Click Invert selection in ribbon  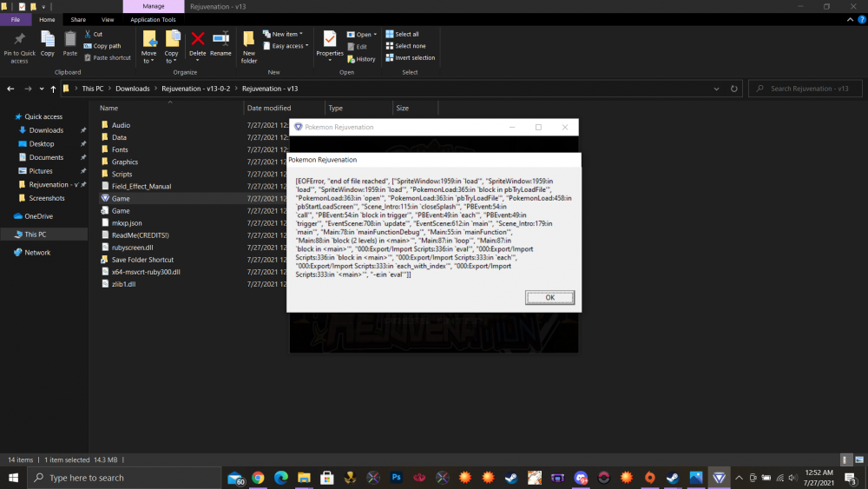[414, 58]
